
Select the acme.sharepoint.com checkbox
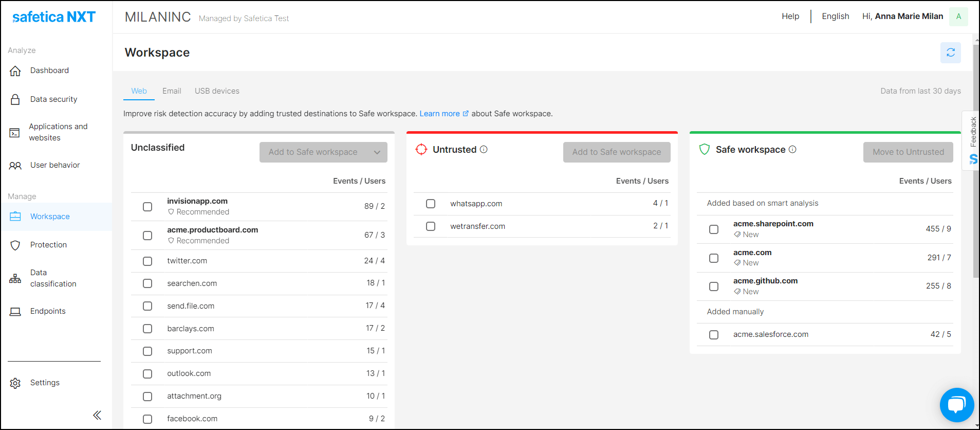[x=714, y=229]
